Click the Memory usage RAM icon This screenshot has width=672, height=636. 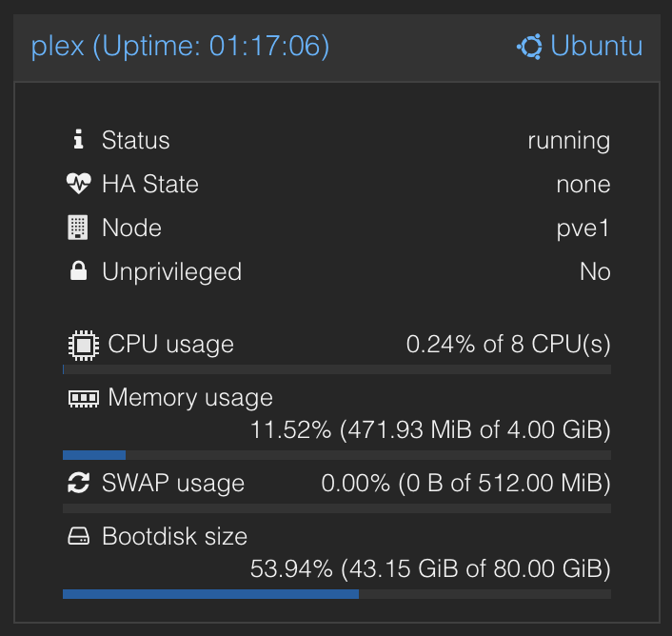(83, 398)
